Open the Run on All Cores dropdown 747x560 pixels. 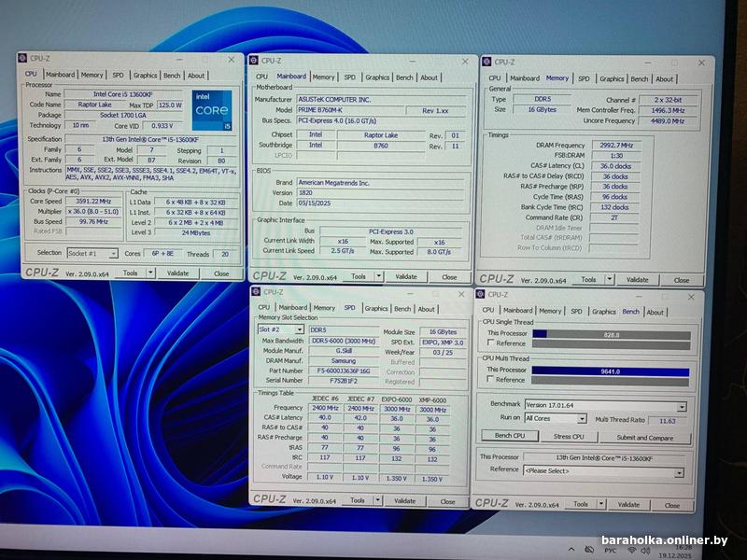point(584,419)
